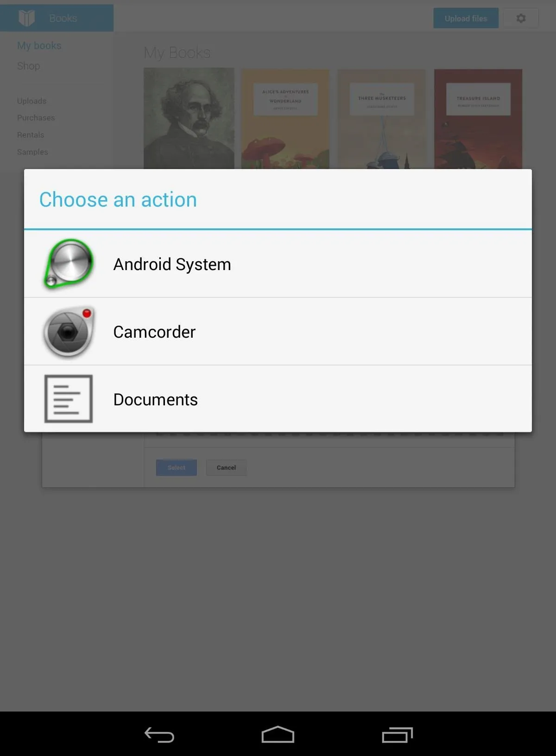
Task: Tap the Android home navigation icon
Action: point(278,734)
